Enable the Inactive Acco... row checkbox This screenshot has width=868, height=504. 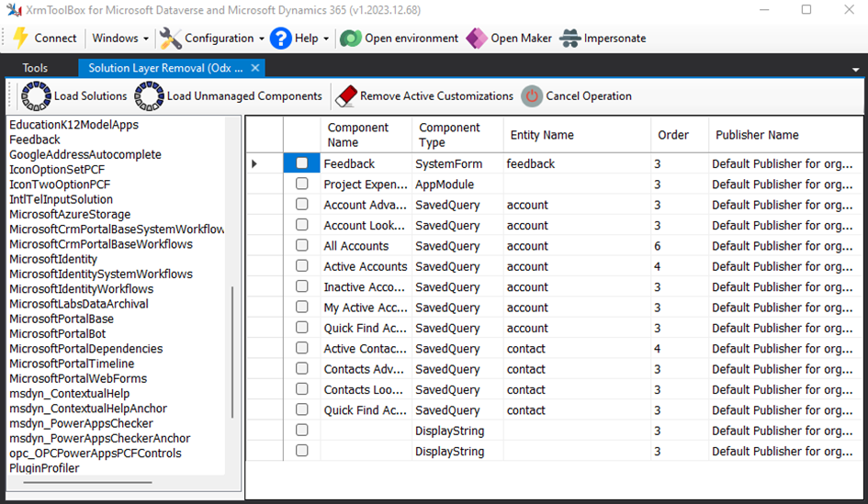[301, 286]
